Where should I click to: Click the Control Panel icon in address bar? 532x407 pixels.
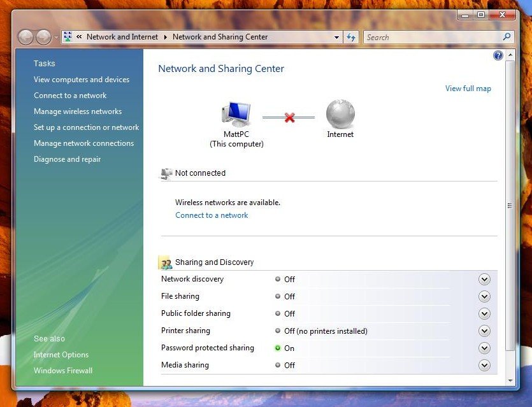click(x=68, y=37)
